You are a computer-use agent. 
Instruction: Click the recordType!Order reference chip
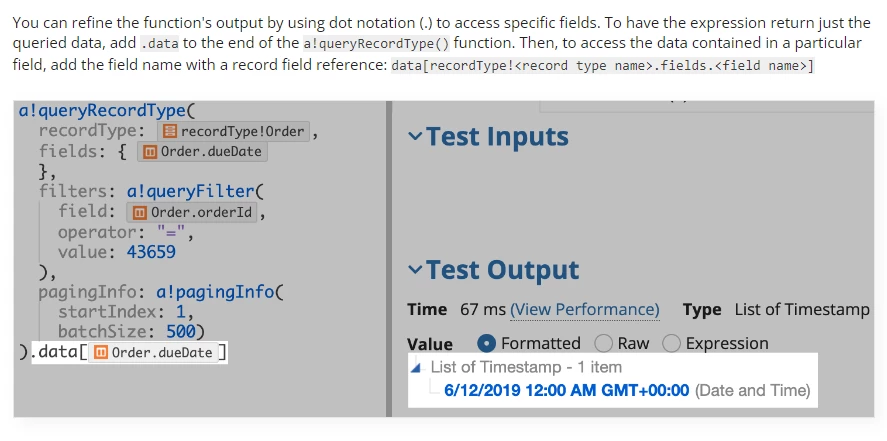point(234,132)
